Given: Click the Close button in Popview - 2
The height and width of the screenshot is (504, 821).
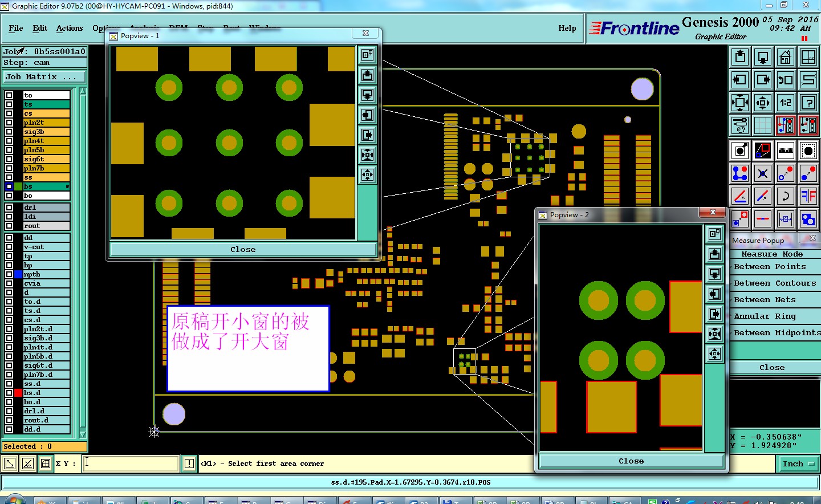Looking at the screenshot, I should 631,461.
